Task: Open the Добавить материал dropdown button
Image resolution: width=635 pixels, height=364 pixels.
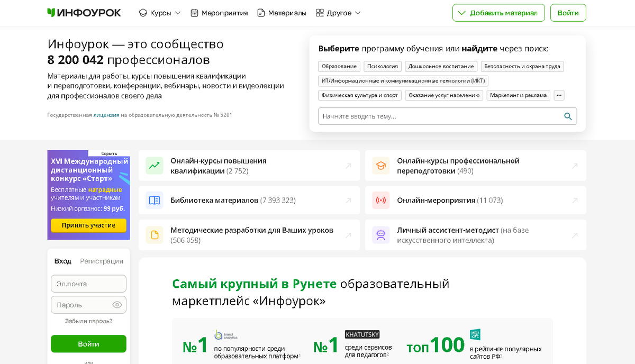Action: (498, 13)
